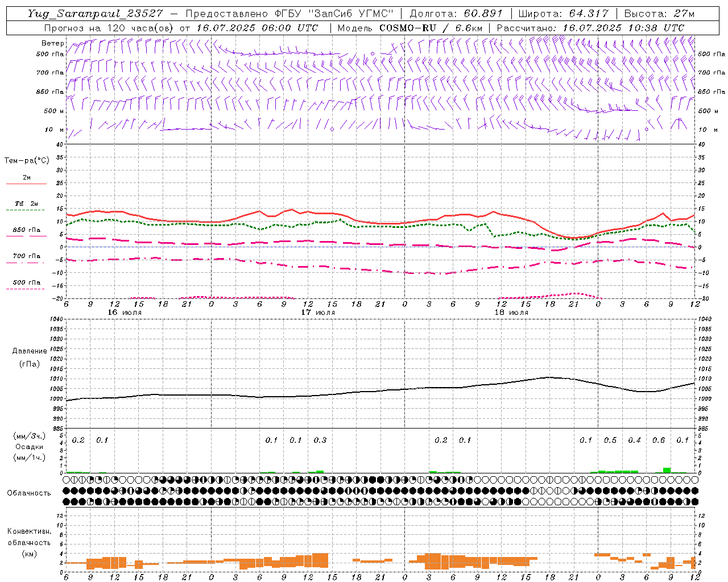
Task: Click the Высота: 27м elevation label
Action: [659, 14]
